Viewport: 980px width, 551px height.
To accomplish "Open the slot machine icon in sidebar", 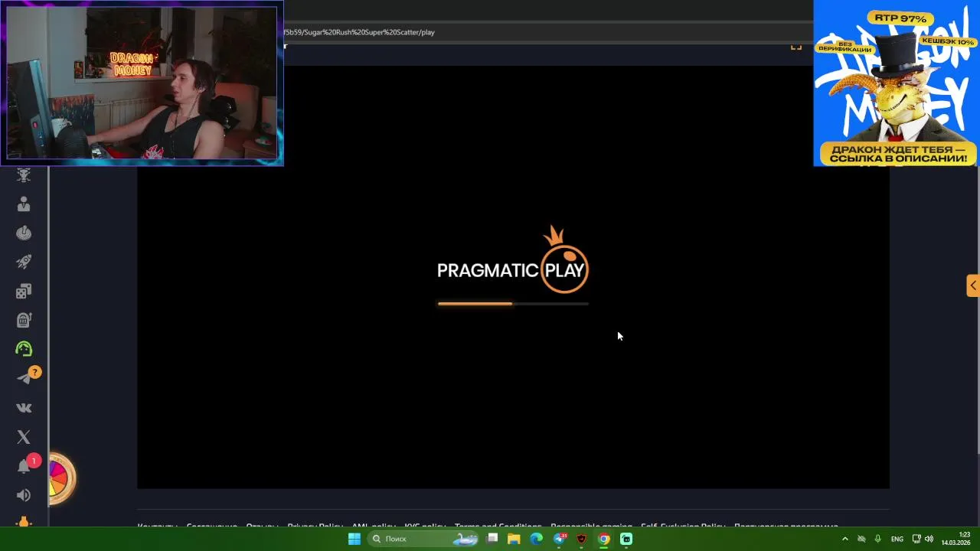I will click(x=24, y=320).
